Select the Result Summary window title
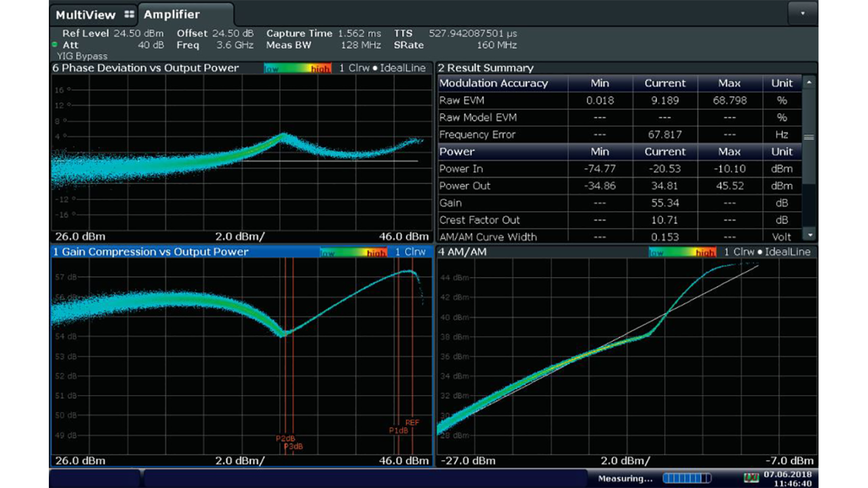Viewport: 868px width, 488px height. coord(486,68)
